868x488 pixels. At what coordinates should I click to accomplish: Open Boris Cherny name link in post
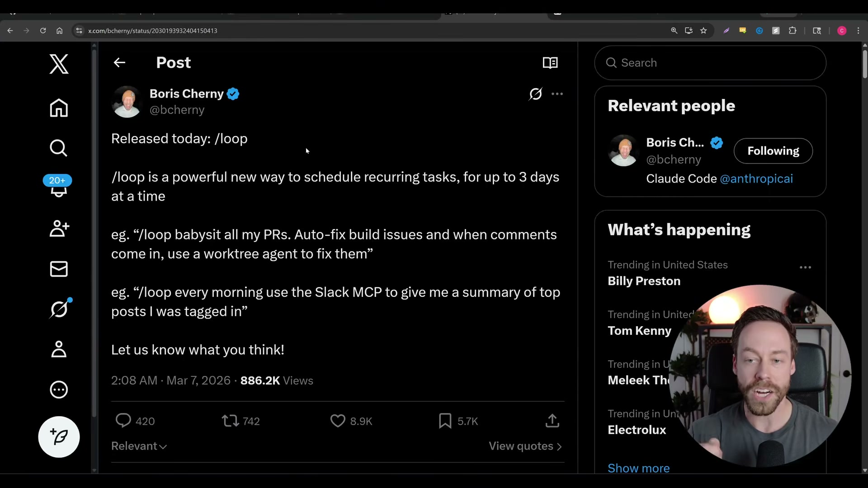pos(187,94)
